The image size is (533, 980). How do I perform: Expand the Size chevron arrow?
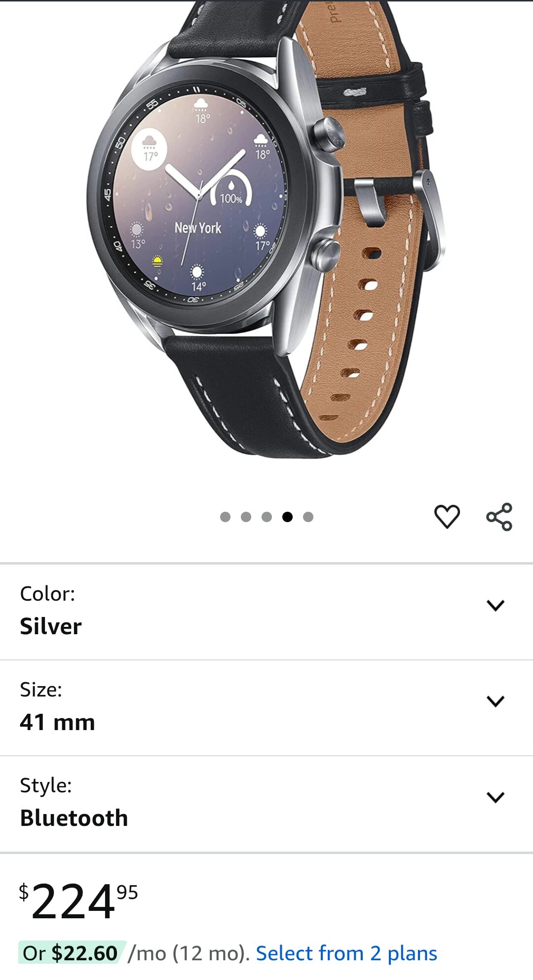495,701
